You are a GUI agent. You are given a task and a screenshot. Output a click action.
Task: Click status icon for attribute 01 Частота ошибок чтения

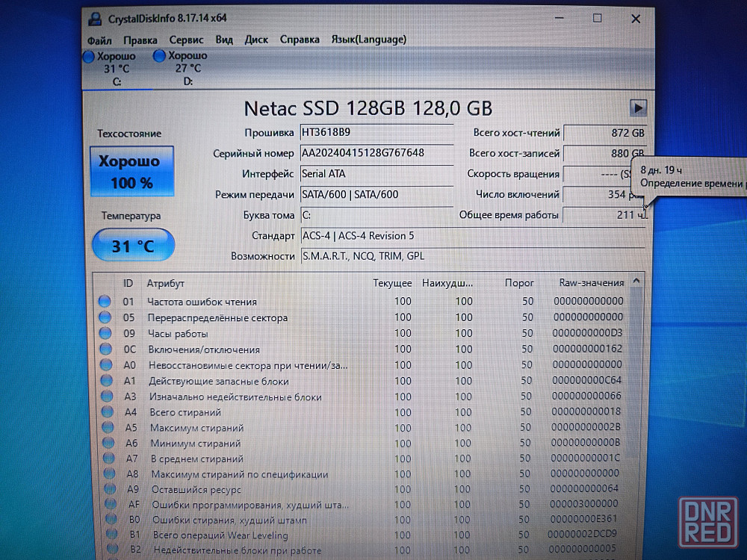tap(105, 302)
